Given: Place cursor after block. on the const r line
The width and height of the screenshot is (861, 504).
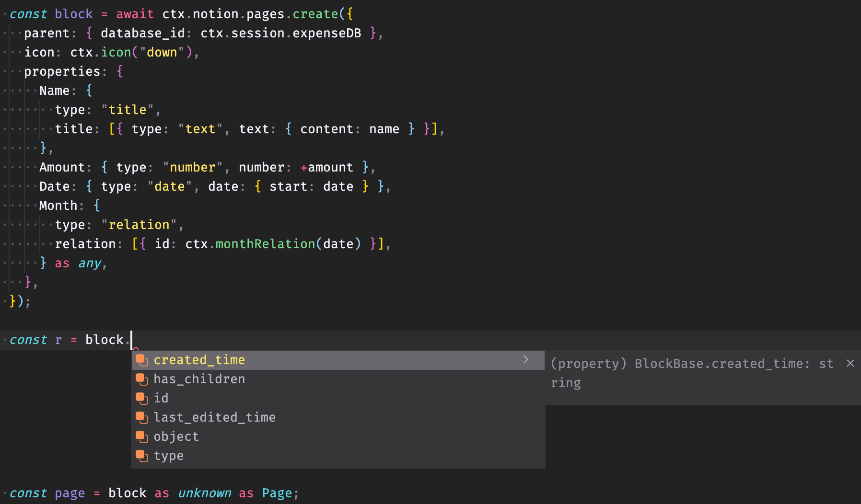Looking at the screenshot, I should coord(132,340).
